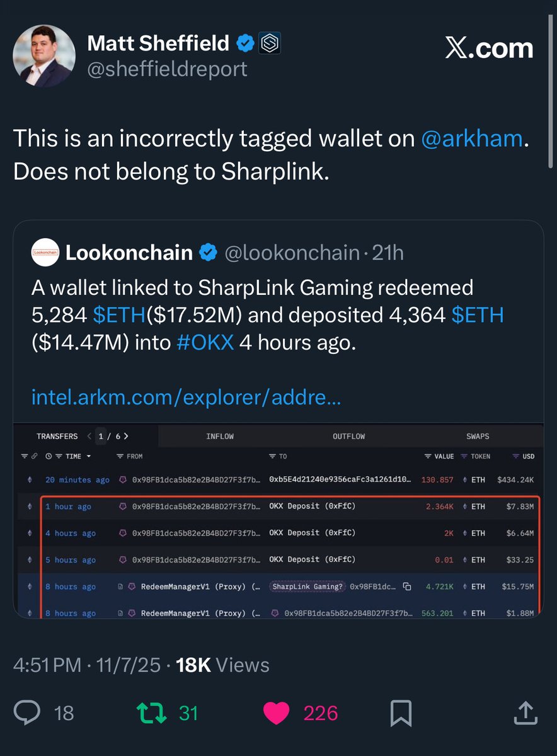Tap the share upload icon
Viewport: 557px width, 756px height.
pos(525,713)
